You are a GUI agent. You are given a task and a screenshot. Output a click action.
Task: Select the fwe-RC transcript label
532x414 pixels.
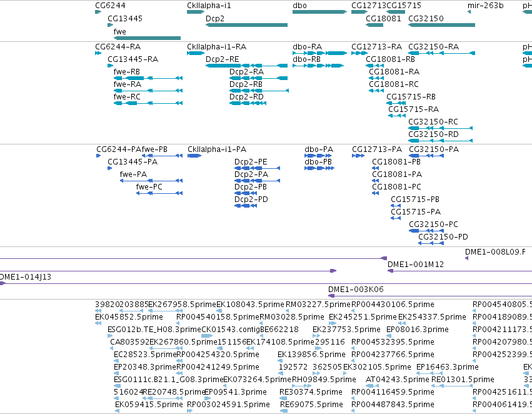click(x=127, y=97)
